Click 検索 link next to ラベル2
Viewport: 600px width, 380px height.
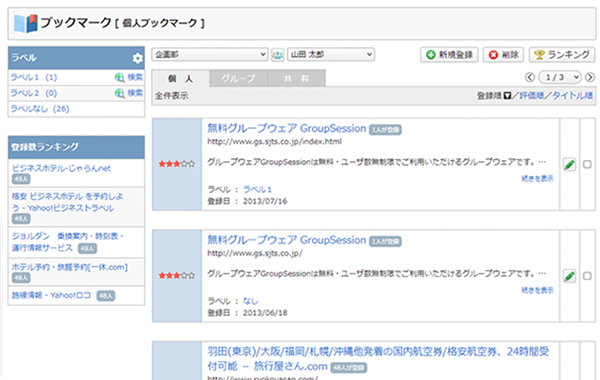pyautogui.click(x=135, y=93)
